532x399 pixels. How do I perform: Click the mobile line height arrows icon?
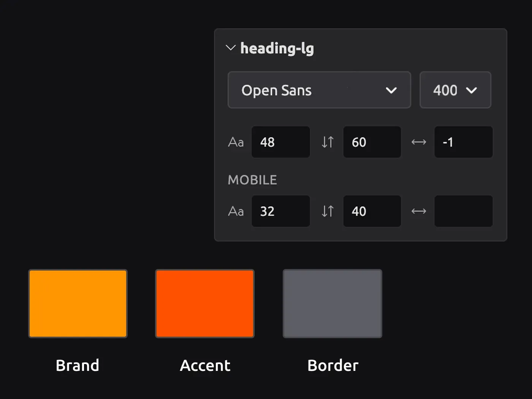tap(328, 211)
